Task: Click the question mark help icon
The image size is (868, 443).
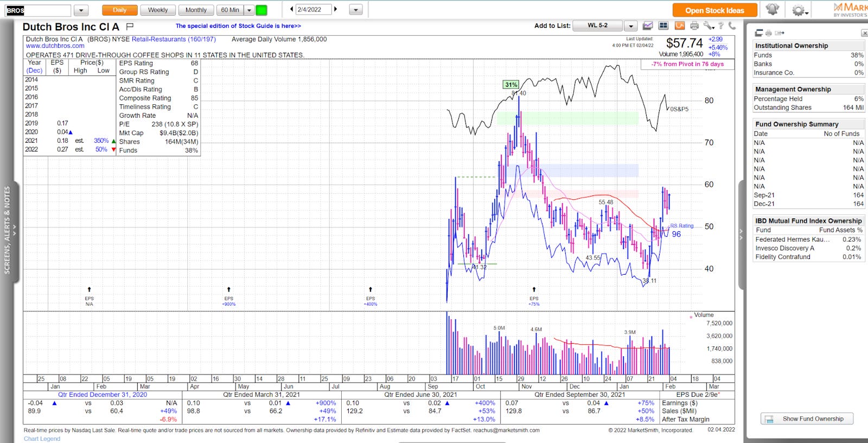Action: point(721,26)
